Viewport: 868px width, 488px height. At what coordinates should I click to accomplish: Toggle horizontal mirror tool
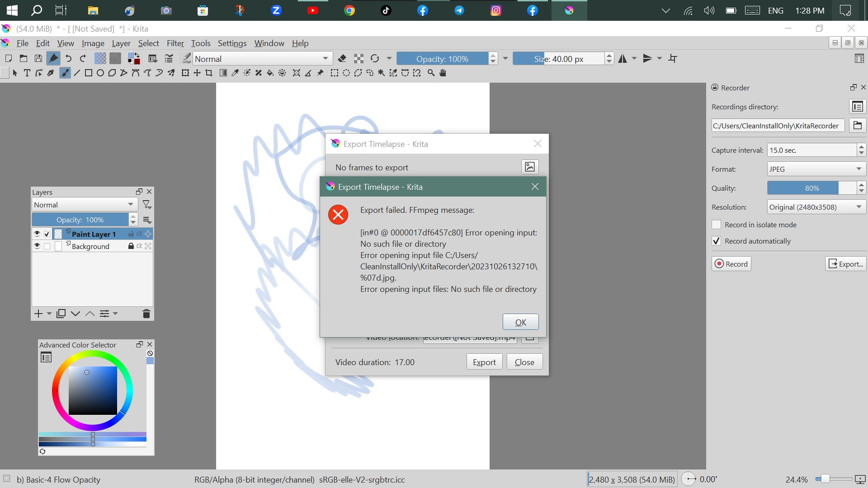623,58
